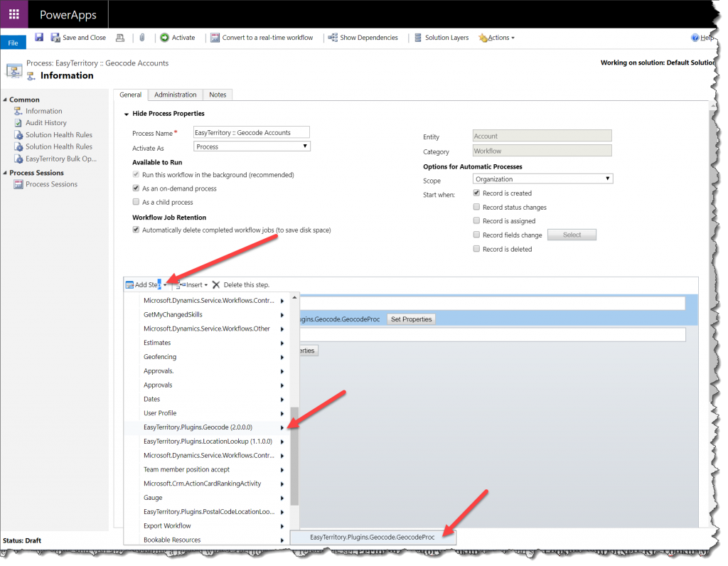Enable As a child process
728x566 pixels.
coord(136,202)
